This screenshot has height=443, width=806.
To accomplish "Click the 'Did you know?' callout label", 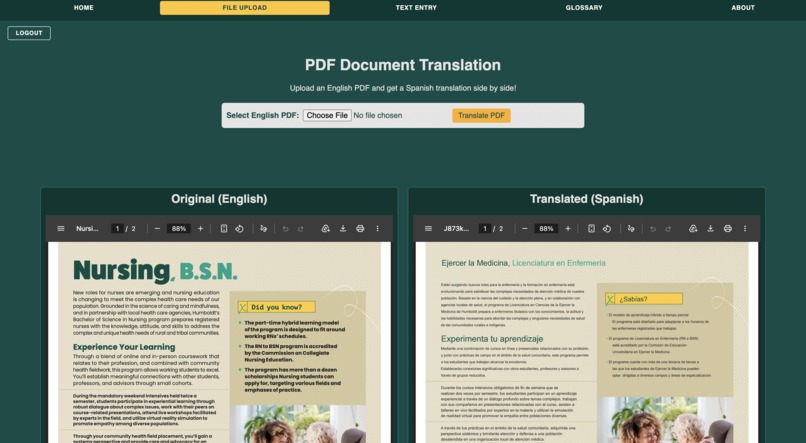I will [x=277, y=307].
